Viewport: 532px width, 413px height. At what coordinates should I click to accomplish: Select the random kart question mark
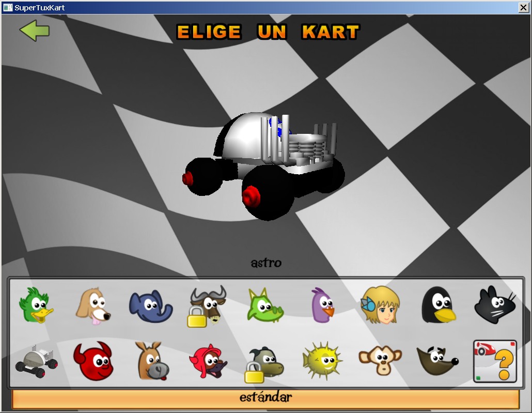point(495,361)
